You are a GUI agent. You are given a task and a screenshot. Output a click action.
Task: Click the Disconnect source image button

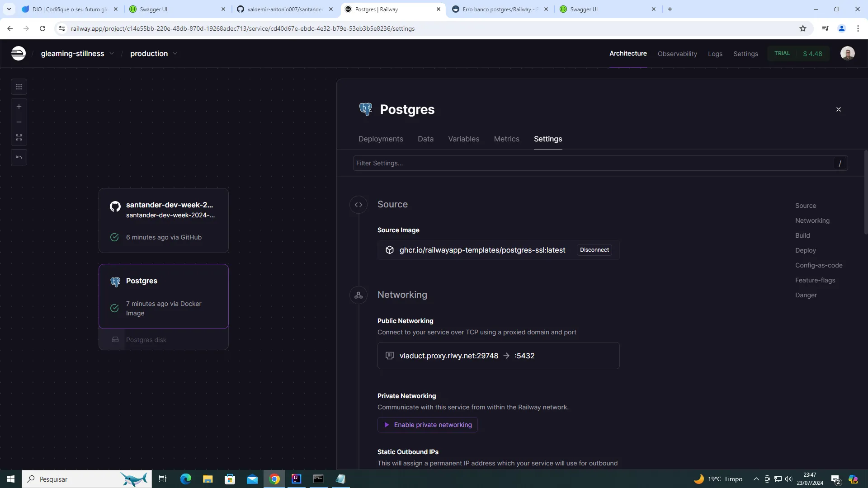594,250
